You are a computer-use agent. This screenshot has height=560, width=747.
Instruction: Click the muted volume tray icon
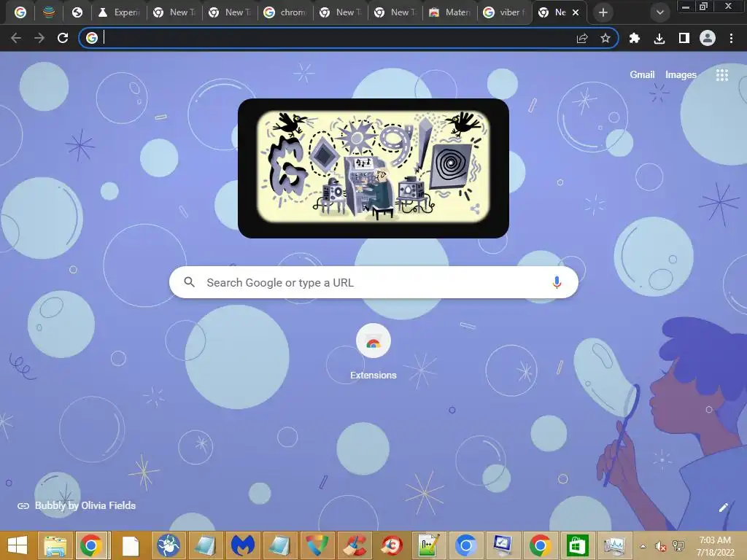(660, 546)
